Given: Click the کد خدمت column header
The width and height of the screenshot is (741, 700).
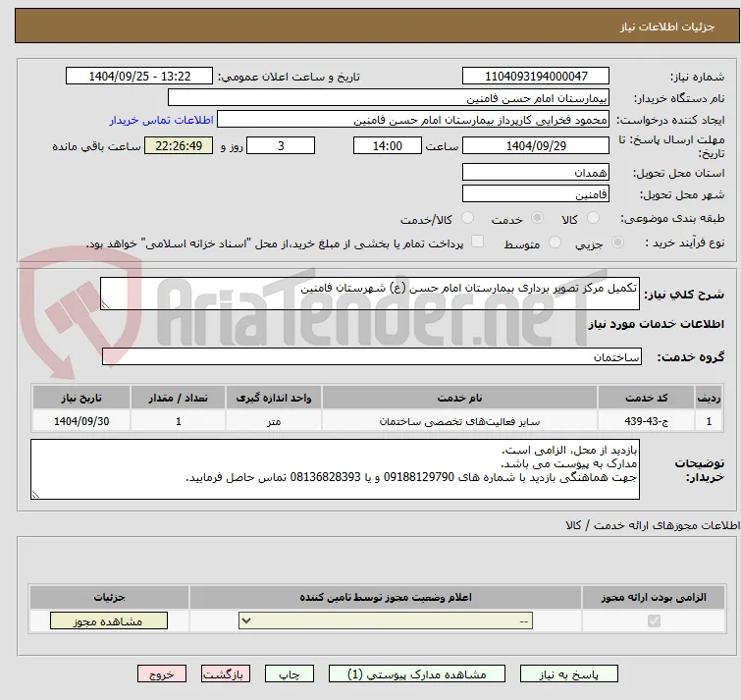Looking at the screenshot, I should 646,398.
